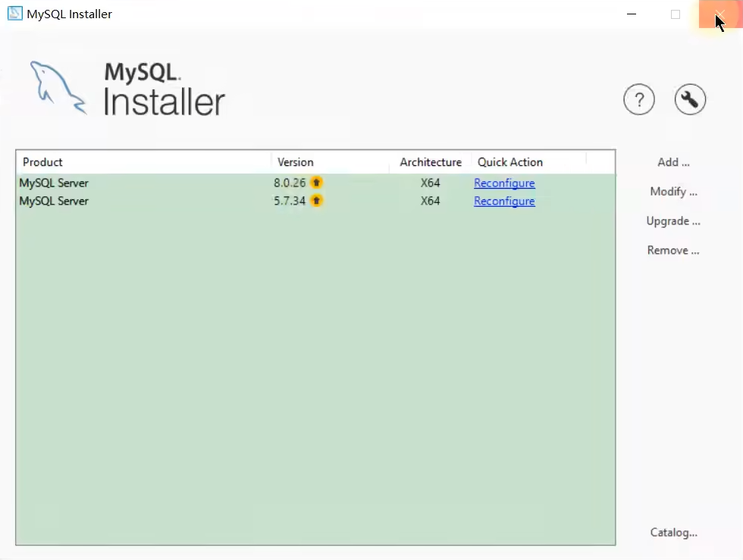This screenshot has width=743, height=560.
Task: Select the second MySQL Server product name
Action: [54, 201]
